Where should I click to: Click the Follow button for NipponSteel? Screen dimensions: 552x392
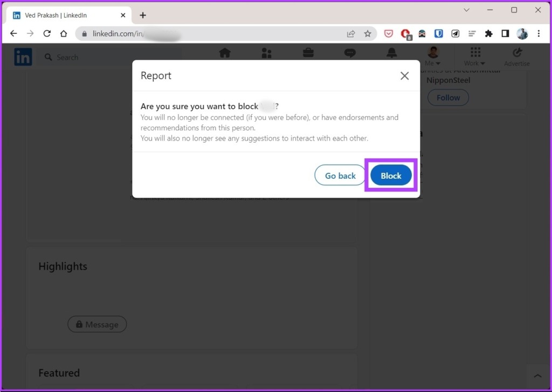pos(448,97)
